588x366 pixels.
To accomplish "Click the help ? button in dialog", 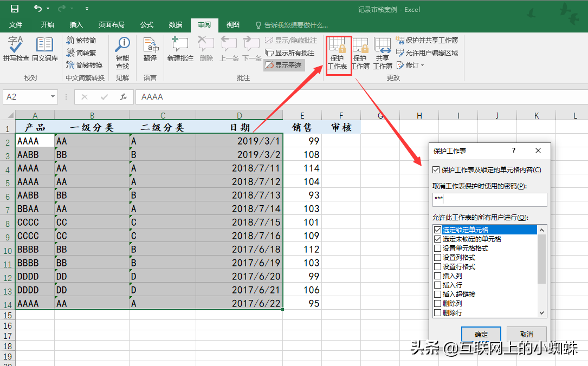I will (x=514, y=151).
